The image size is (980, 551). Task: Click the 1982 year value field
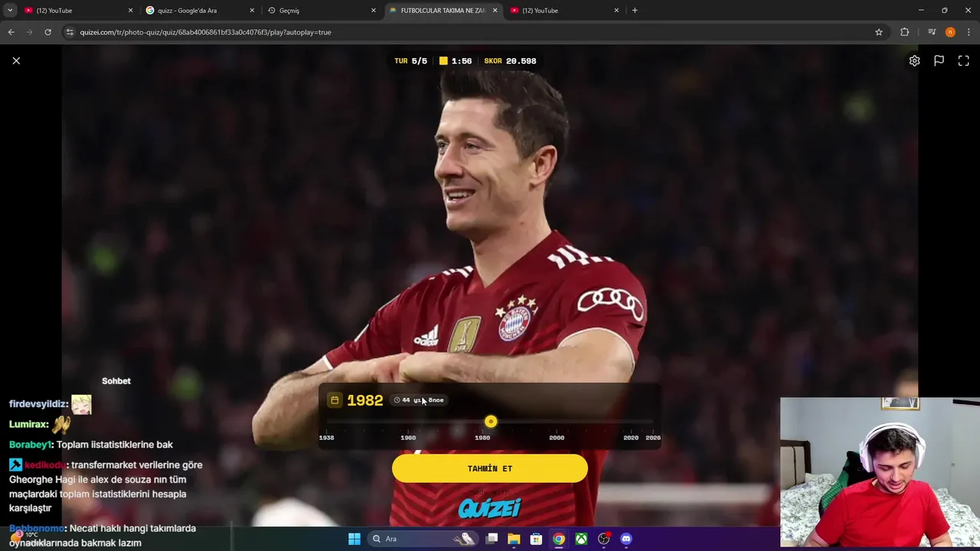pos(364,400)
